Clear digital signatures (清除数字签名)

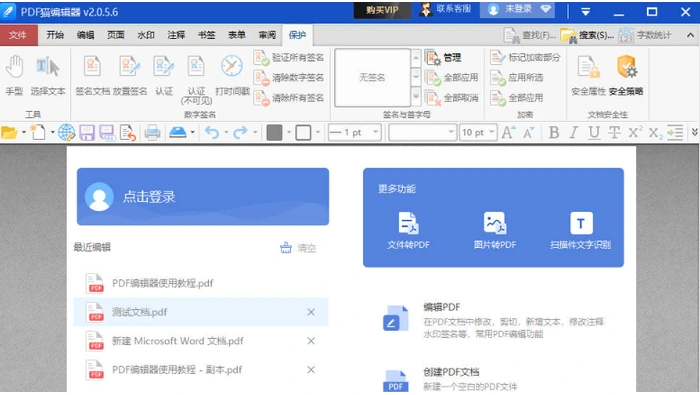tap(288, 78)
